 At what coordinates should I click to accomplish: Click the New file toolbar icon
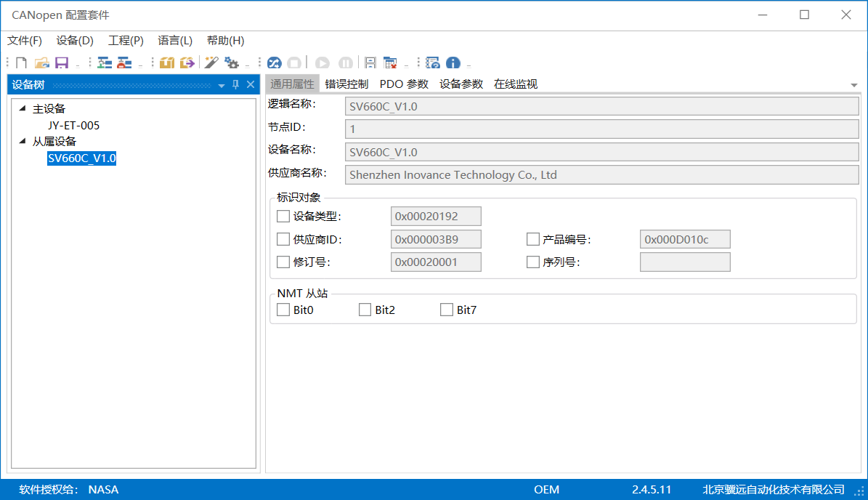(22, 62)
